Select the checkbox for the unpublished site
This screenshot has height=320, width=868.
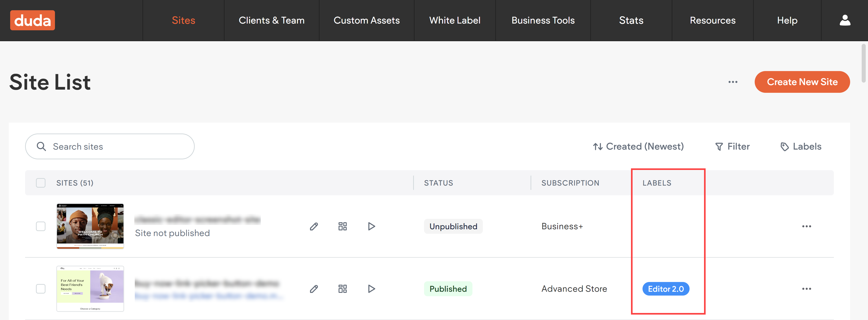click(x=40, y=226)
